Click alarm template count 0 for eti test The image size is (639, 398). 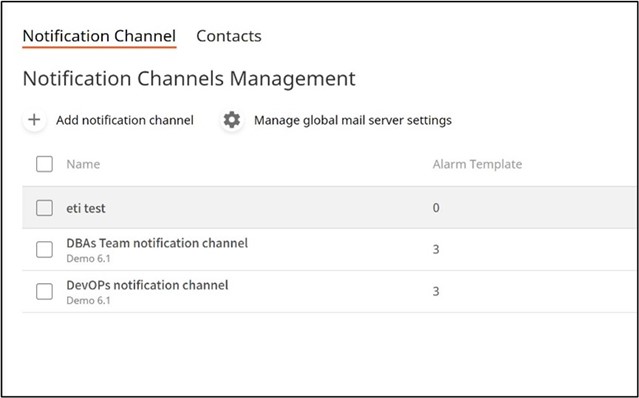(436, 208)
